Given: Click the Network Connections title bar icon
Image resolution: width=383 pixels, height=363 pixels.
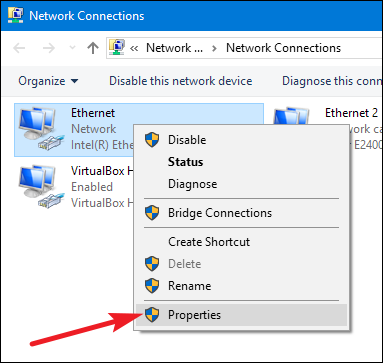Looking at the screenshot, I should pyautogui.click(x=15, y=15).
